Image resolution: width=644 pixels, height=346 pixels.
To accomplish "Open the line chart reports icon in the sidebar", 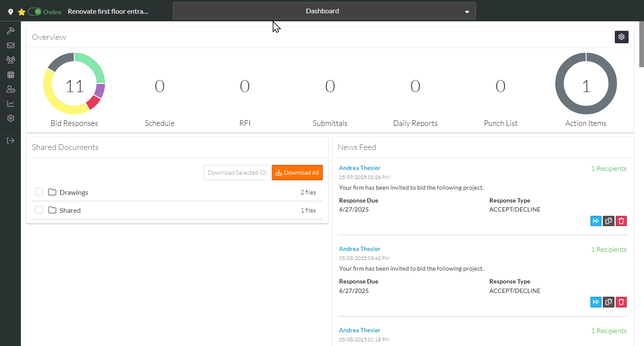I will pyautogui.click(x=11, y=104).
